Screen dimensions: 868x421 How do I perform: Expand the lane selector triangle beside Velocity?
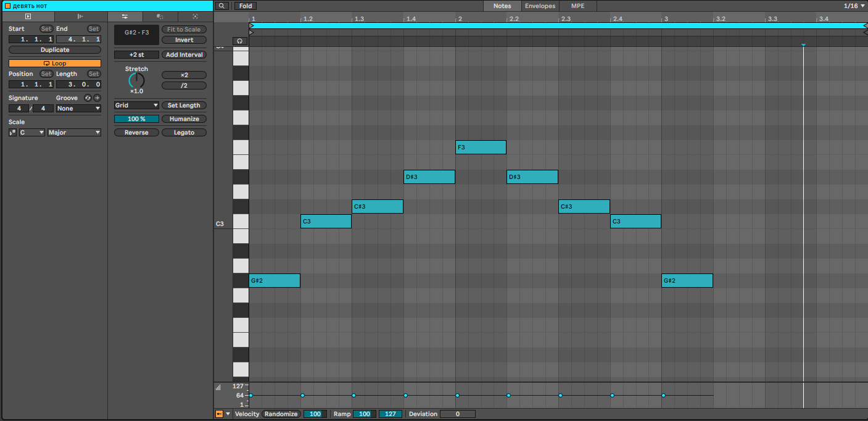tap(228, 414)
